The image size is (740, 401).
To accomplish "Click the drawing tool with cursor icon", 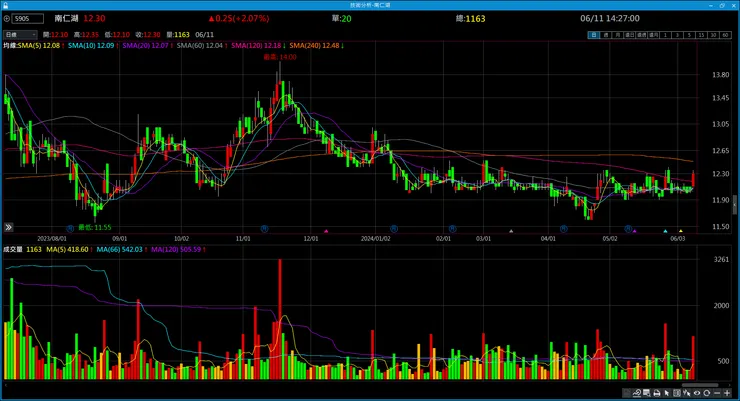I will pyautogui.click(x=687, y=393).
